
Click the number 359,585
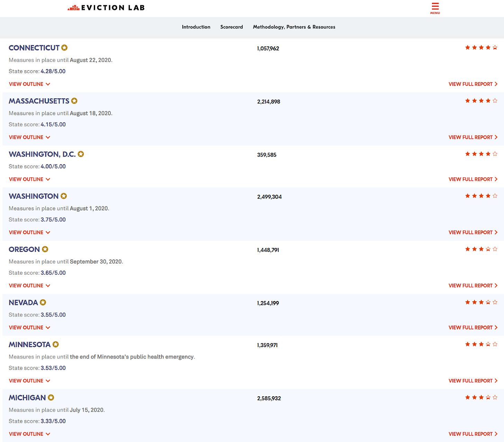click(x=267, y=155)
